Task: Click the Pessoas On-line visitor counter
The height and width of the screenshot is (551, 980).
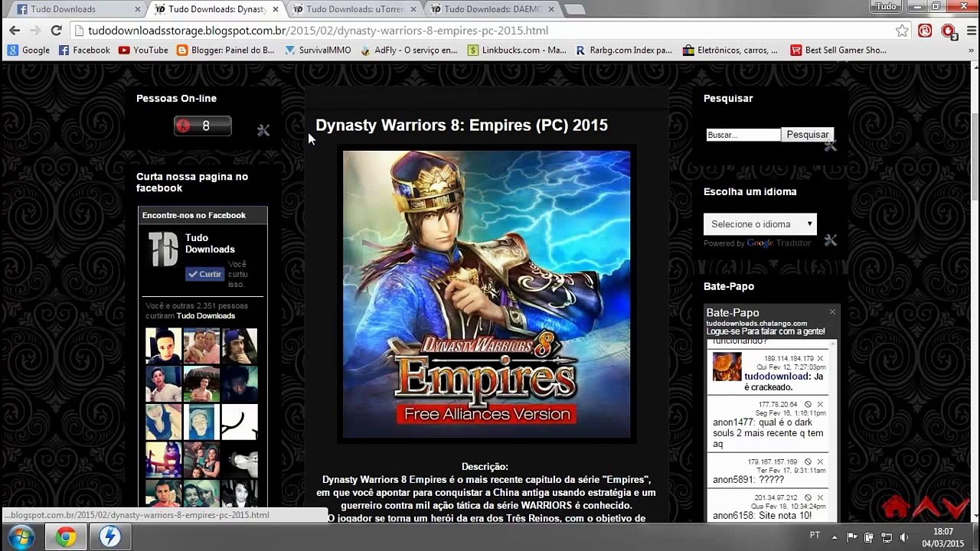Action: 203,126
